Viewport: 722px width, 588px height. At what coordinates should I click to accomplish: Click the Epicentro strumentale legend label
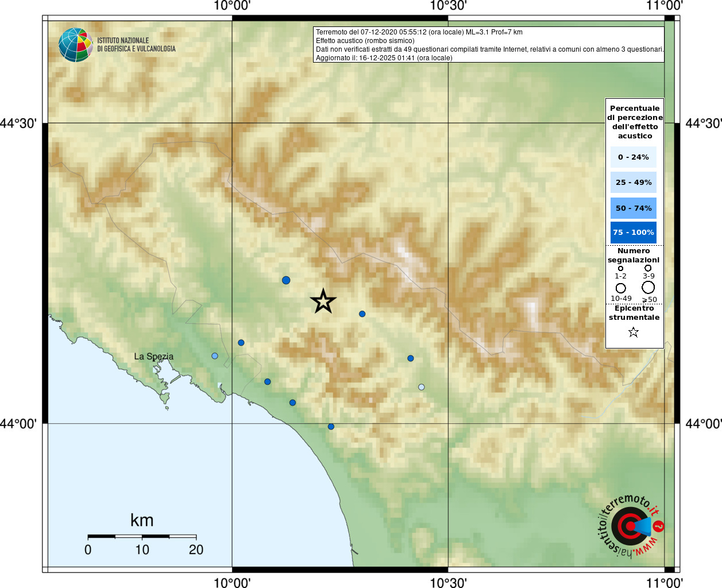[634, 313]
